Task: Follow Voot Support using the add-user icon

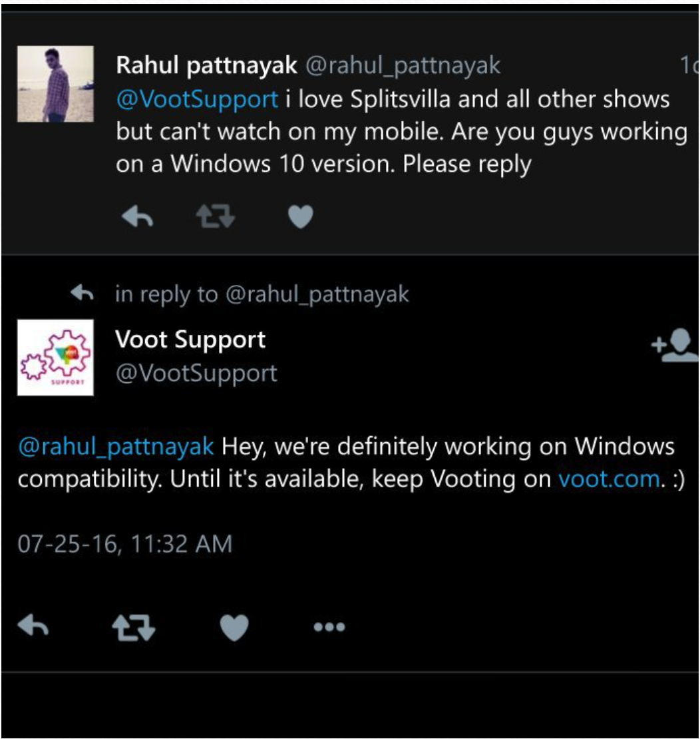Action: click(675, 345)
